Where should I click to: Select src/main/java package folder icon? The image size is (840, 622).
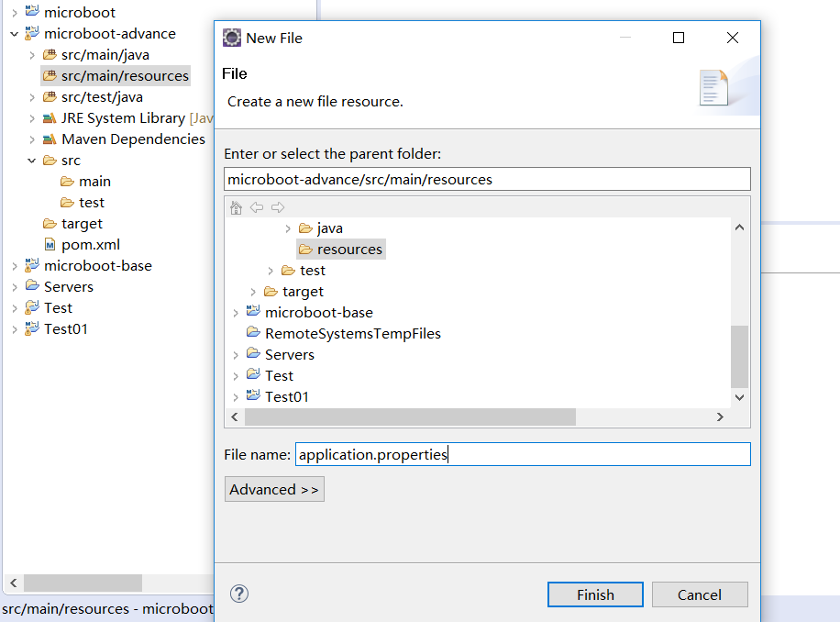[50, 54]
